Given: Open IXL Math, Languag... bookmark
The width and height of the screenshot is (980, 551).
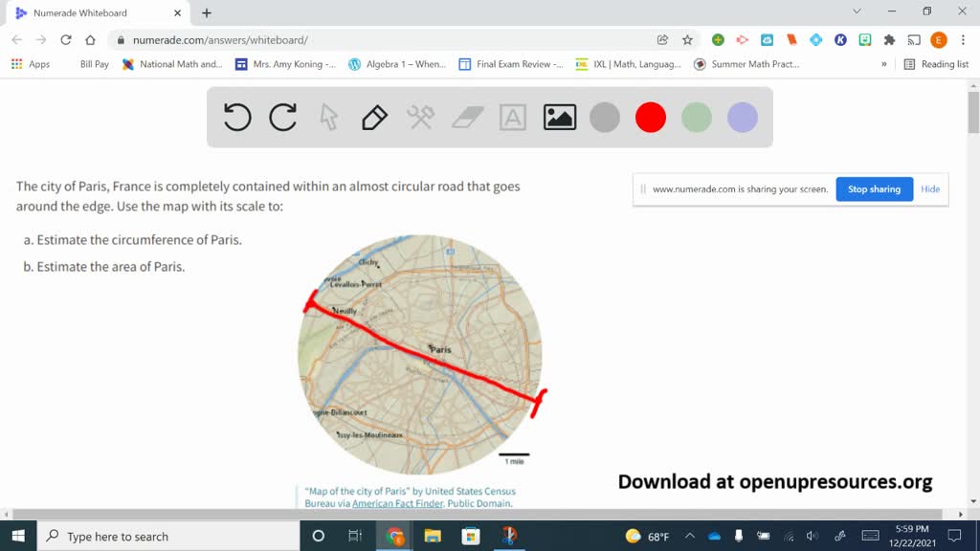Looking at the screenshot, I should [x=629, y=64].
